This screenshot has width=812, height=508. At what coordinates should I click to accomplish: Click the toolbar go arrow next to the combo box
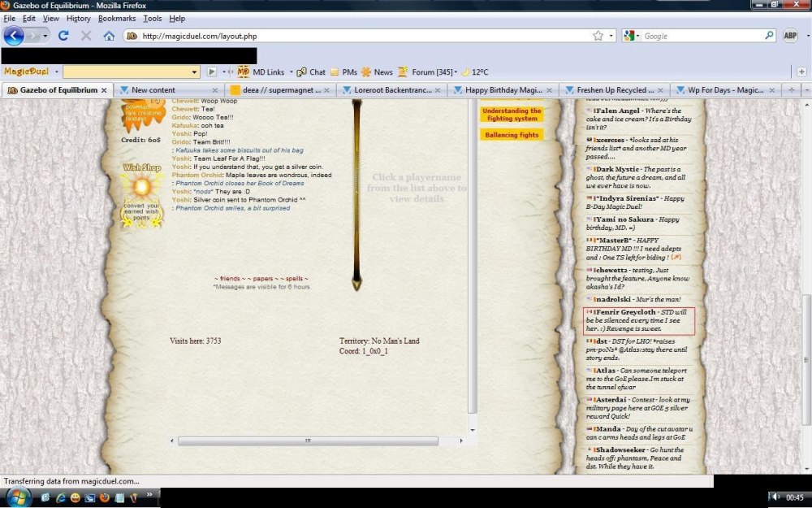(x=212, y=72)
